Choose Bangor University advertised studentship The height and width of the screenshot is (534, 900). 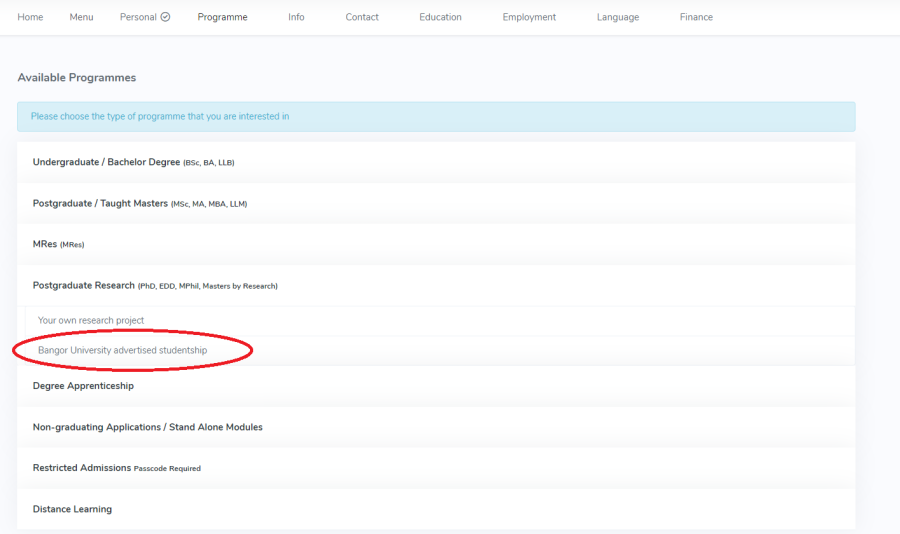[x=440, y=350]
